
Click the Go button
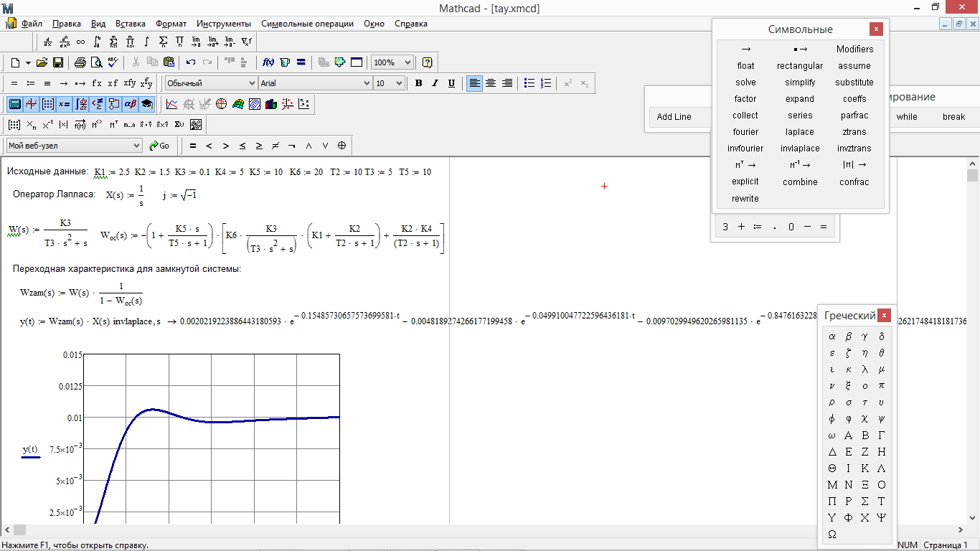[159, 146]
